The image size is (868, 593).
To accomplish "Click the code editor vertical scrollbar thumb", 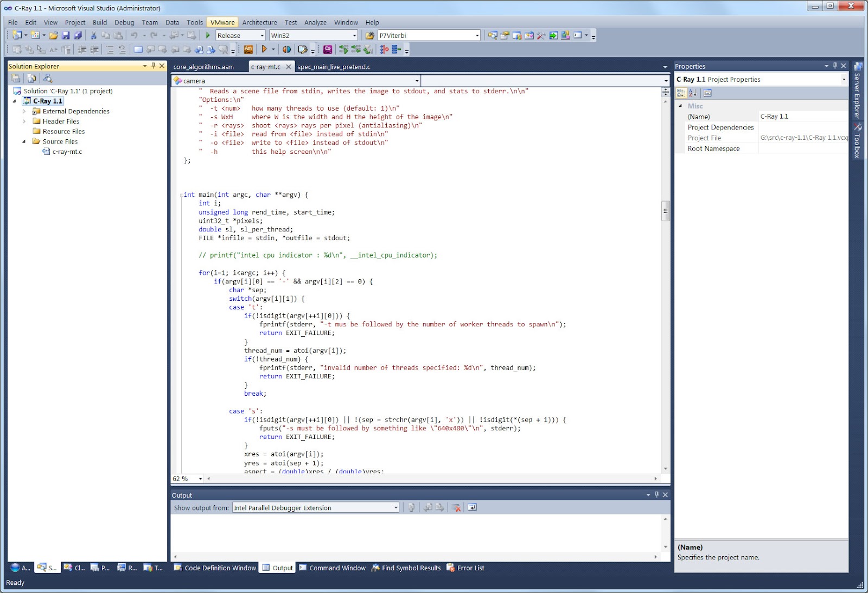I will (x=665, y=211).
